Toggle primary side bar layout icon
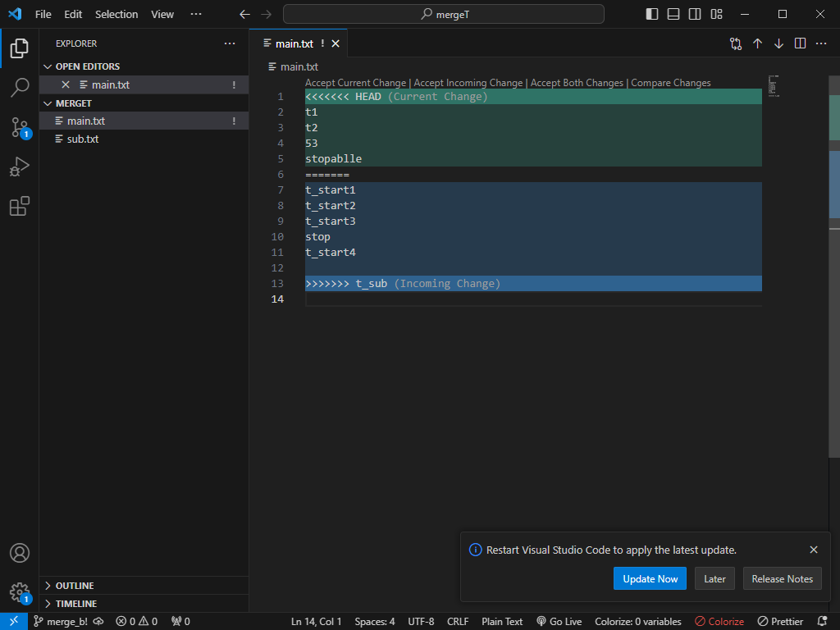The image size is (840, 630). [x=652, y=15]
